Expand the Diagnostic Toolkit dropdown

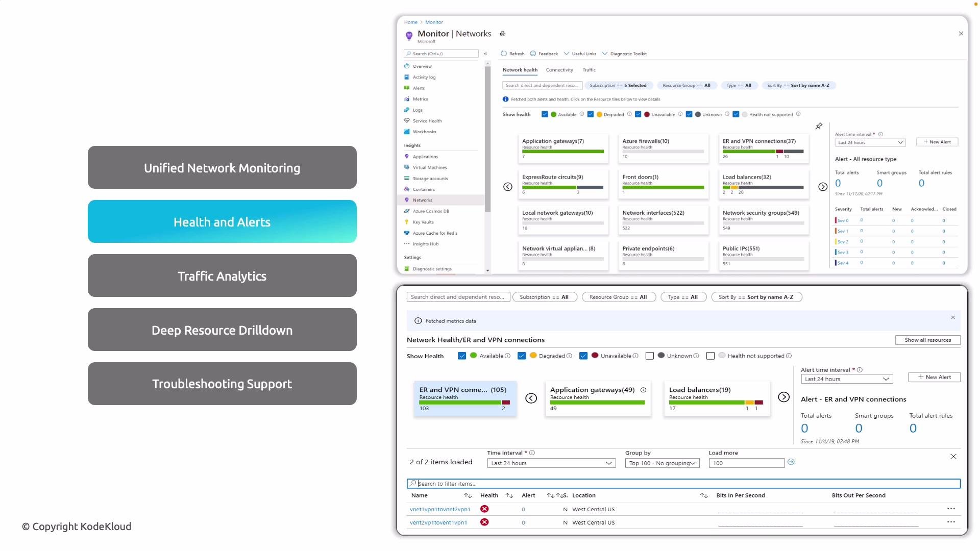pos(624,54)
